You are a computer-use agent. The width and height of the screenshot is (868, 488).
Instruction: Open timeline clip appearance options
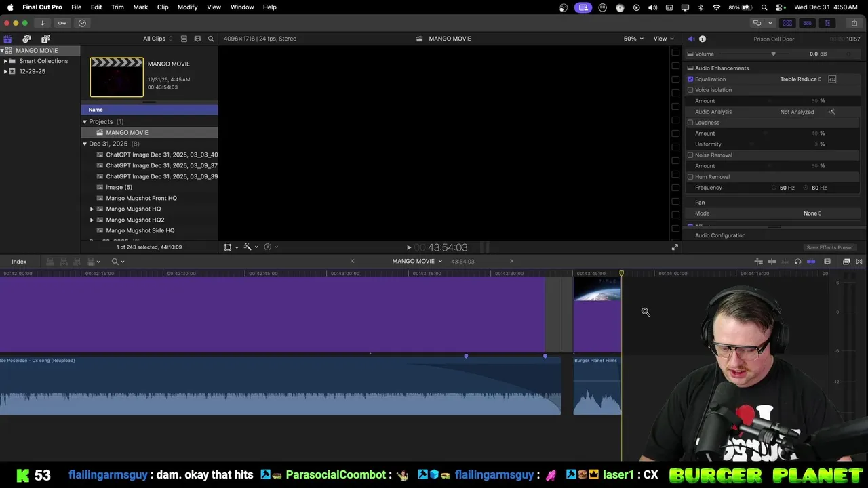[827, 262]
